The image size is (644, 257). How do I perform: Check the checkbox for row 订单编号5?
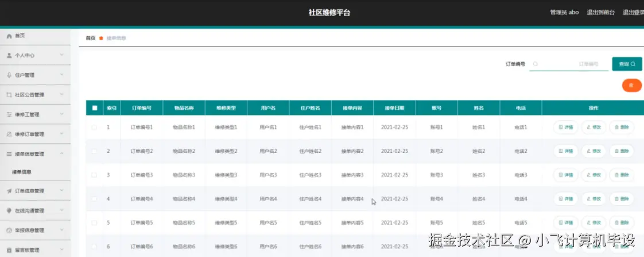coord(94,223)
